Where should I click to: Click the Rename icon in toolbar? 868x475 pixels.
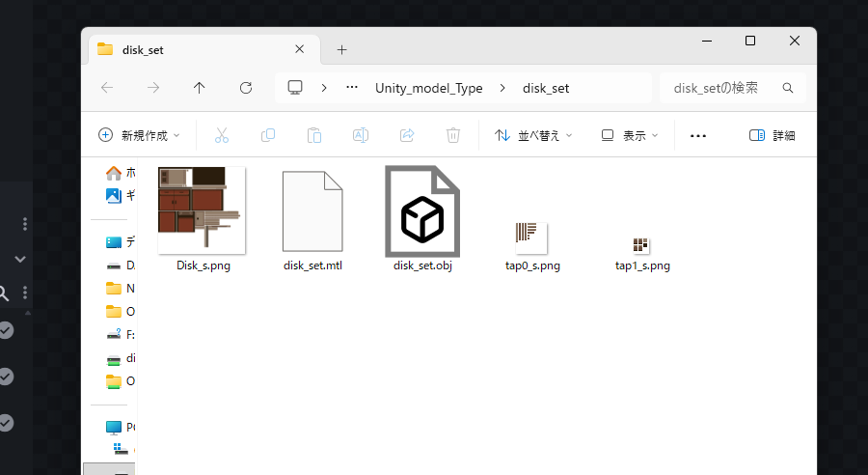[x=361, y=136]
